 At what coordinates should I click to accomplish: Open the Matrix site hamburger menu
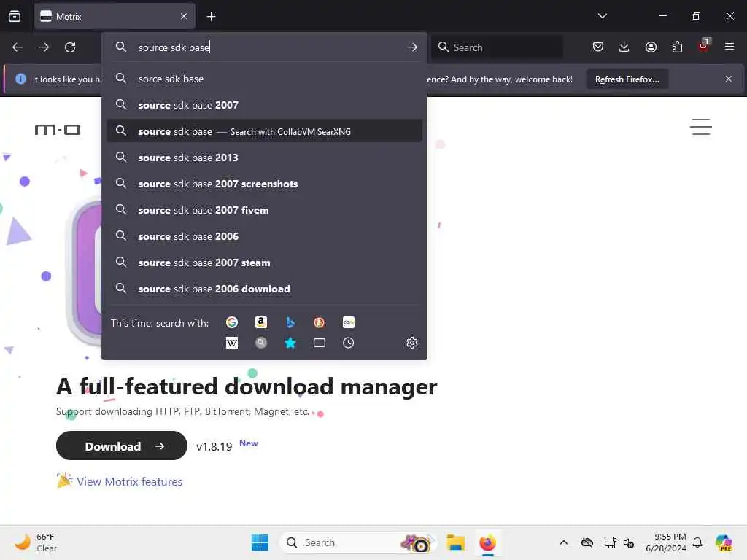click(x=701, y=127)
